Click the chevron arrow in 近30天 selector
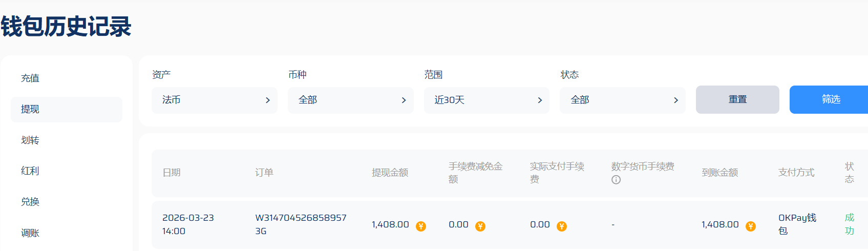This screenshot has width=868, height=251. coord(540,100)
